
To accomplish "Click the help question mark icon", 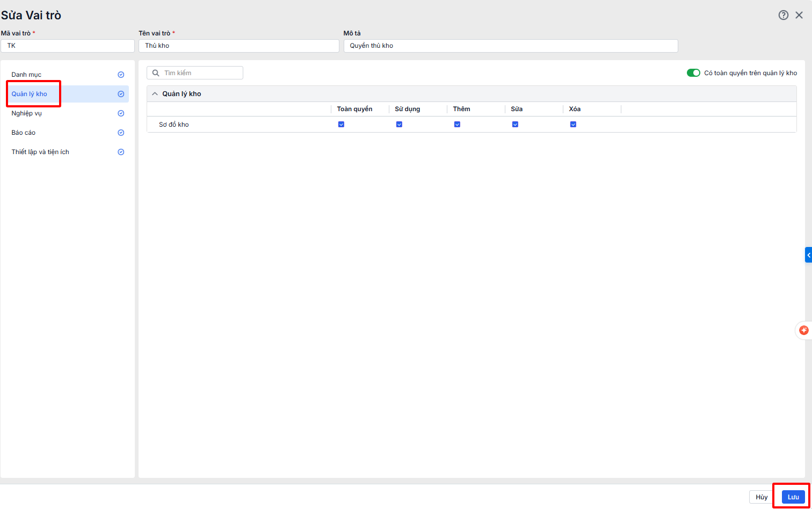I will pyautogui.click(x=783, y=15).
